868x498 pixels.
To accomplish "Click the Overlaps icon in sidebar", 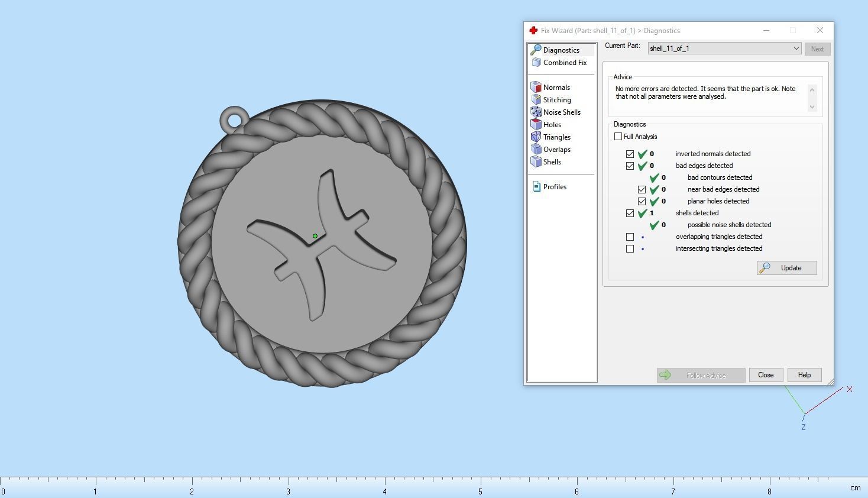I will click(x=536, y=150).
